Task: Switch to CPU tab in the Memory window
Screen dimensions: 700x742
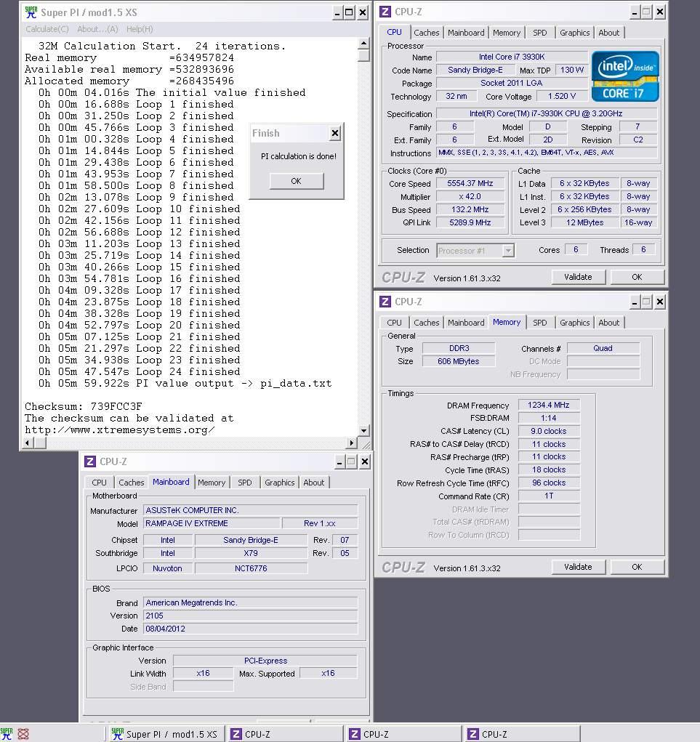Action: [x=394, y=323]
